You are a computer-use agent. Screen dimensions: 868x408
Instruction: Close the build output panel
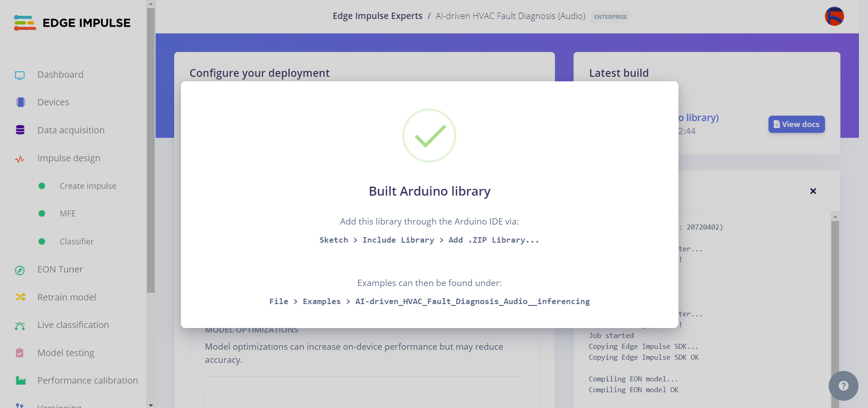point(813,191)
